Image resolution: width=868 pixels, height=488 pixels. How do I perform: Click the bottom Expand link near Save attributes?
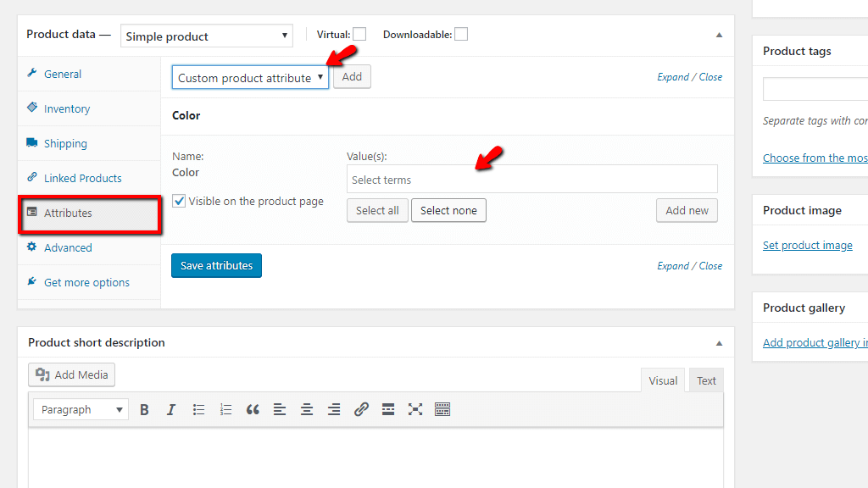coord(672,265)
